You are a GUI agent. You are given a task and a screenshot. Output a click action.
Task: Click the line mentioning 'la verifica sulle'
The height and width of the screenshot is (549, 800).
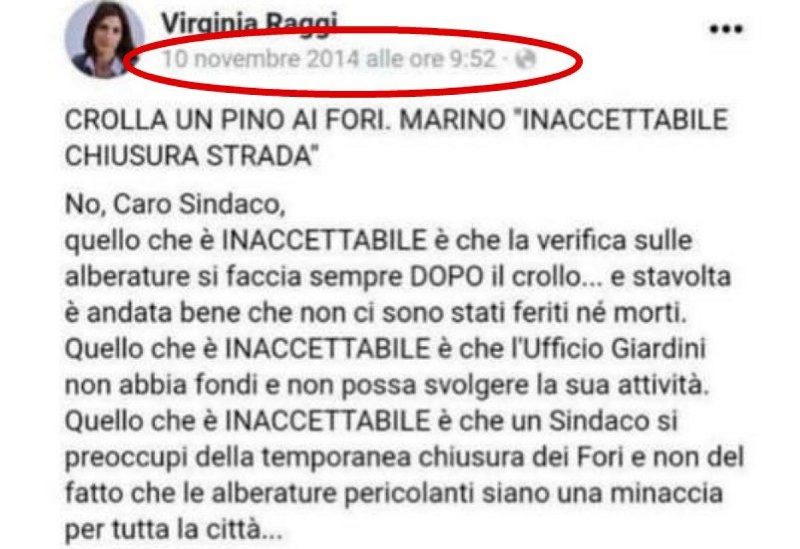[x=379, y=241]
